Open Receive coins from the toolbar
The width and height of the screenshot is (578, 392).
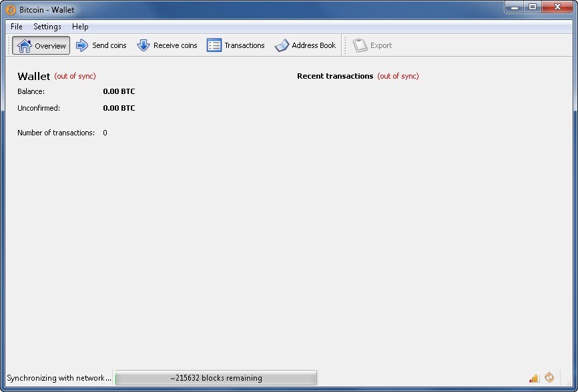[x=167, y=45]
